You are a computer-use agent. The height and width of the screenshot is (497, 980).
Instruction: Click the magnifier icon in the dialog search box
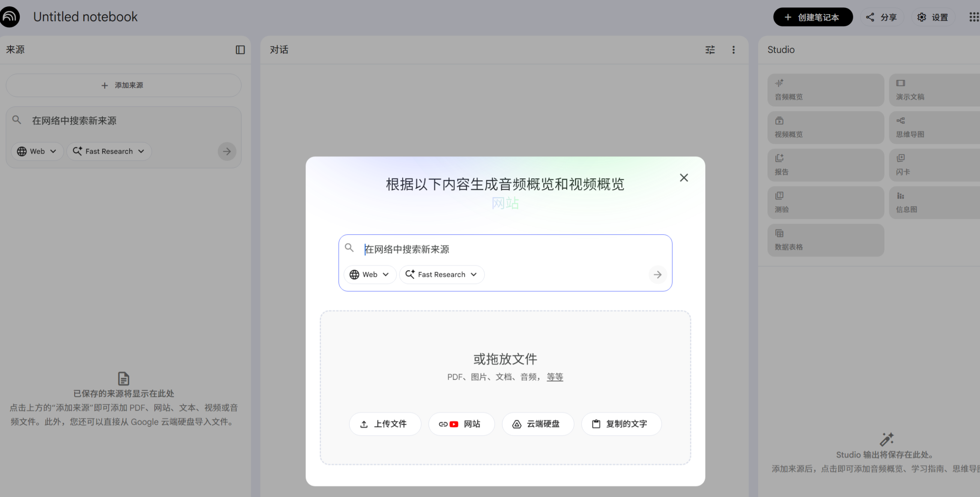[x=349, y=248]
